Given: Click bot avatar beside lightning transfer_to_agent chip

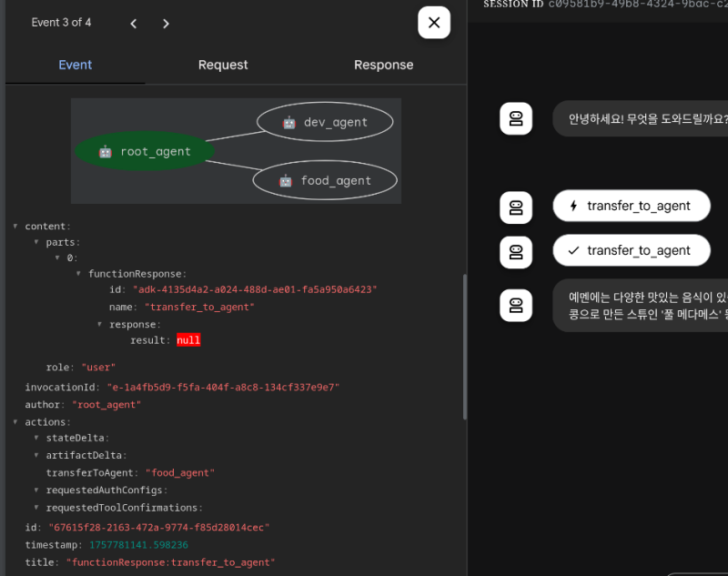Looking at the screenshot, I should coord(516,207).
